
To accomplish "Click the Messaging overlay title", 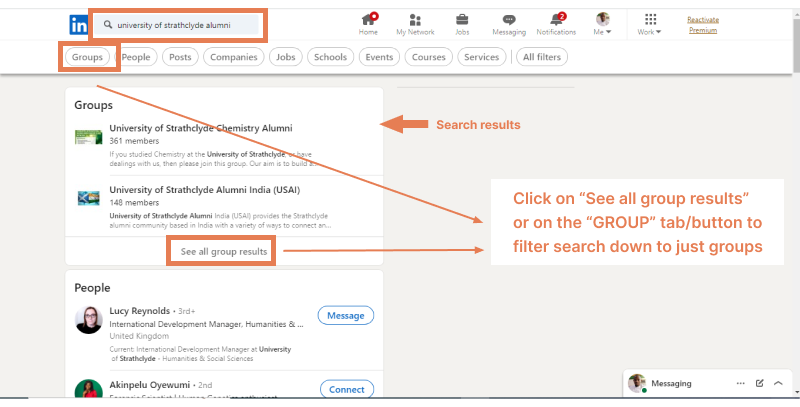I will [x=671, y=383].
